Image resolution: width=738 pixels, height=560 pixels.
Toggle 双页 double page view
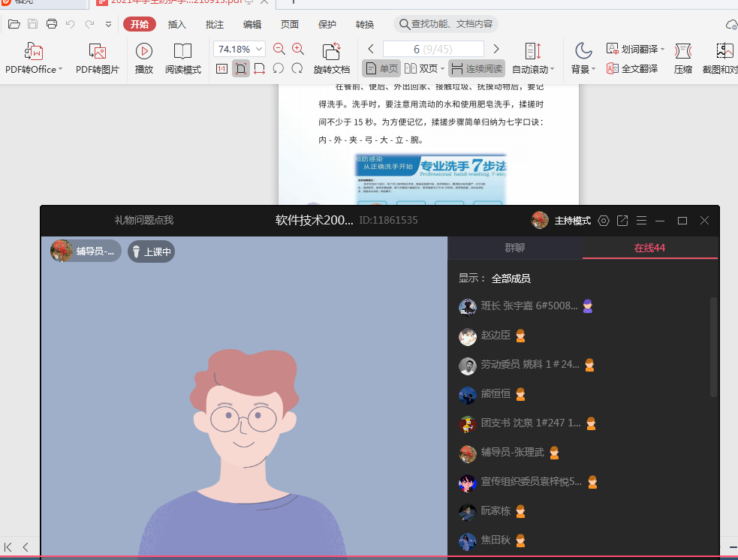421,68
